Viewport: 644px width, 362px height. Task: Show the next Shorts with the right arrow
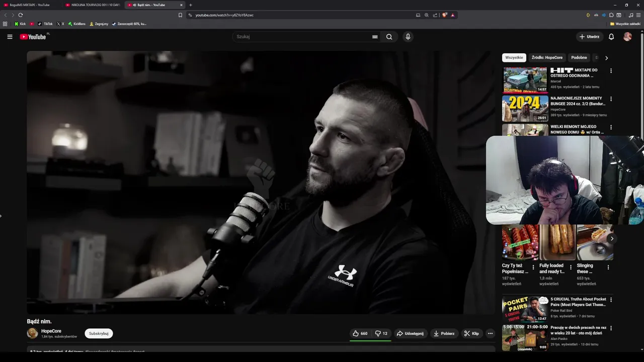coord(612,239)
